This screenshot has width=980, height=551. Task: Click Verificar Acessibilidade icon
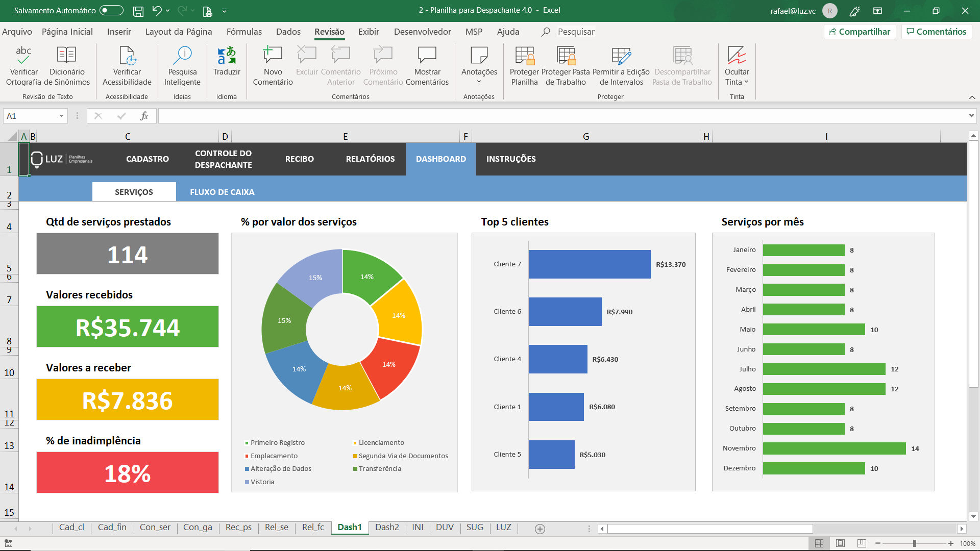[x=127, y=55]
